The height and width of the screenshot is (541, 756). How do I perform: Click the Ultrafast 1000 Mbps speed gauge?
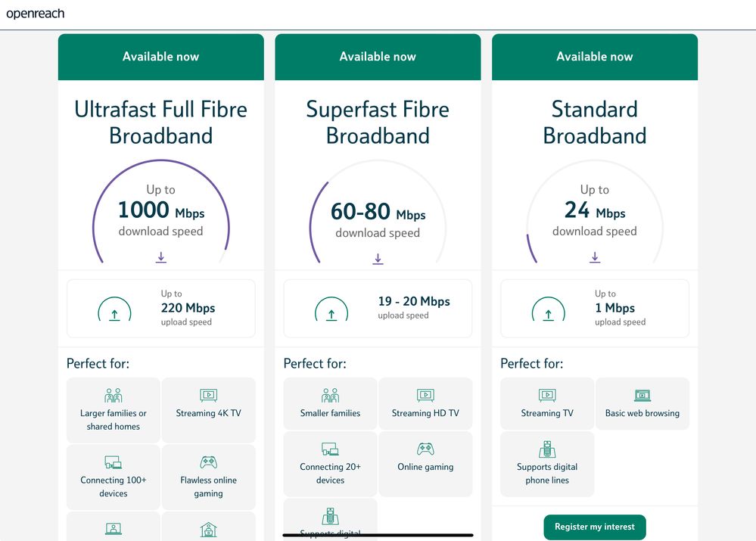point(160,210)
